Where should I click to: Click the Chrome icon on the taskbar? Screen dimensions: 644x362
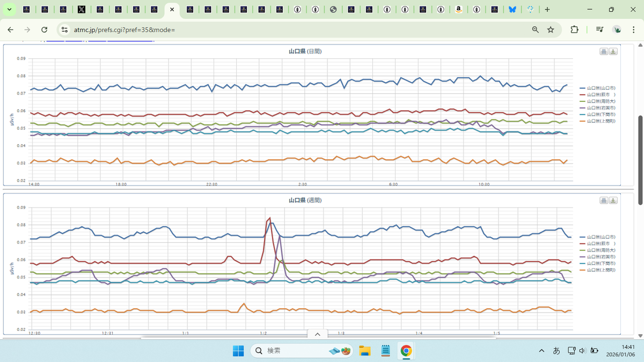[x=406, y=351]
